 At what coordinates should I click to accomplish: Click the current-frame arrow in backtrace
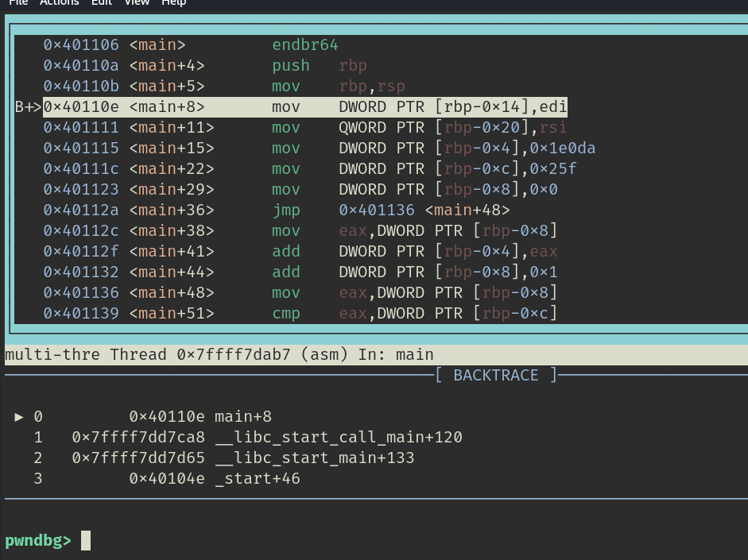[18, 416]
